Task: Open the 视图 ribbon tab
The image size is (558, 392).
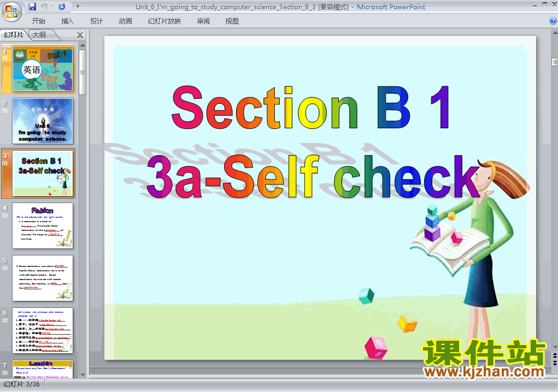Action: pos(232,21)
